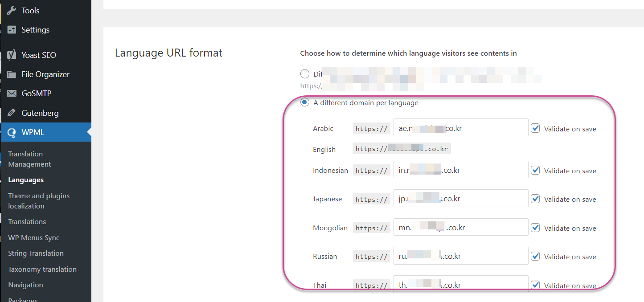Uncheck Validate on save for Indonesian
Image resolution: width=644 pixels, height=302 pixels.
pyautogui.click(x=536, y=170)
